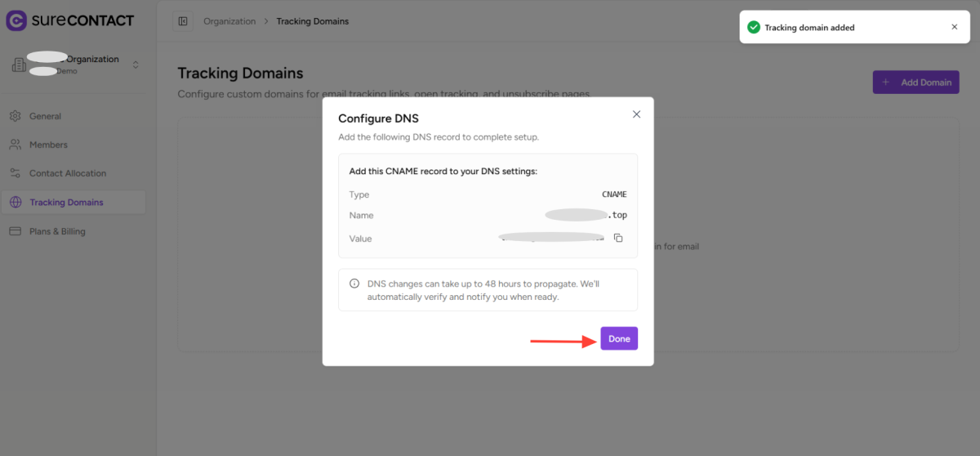This screenshot has height=456, width=980.
Task: Toggle the sidebar collapse icon
Action: (182, 21)
